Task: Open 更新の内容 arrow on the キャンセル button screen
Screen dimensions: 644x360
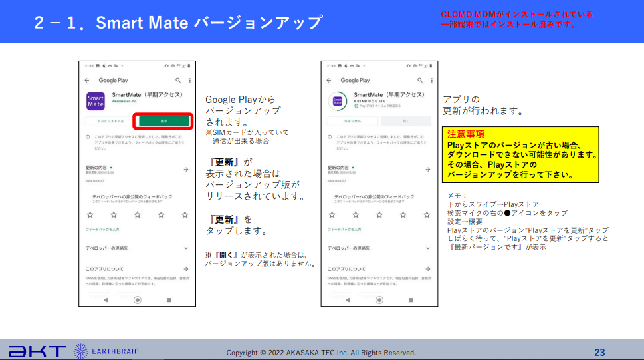Action: point(428,170)
